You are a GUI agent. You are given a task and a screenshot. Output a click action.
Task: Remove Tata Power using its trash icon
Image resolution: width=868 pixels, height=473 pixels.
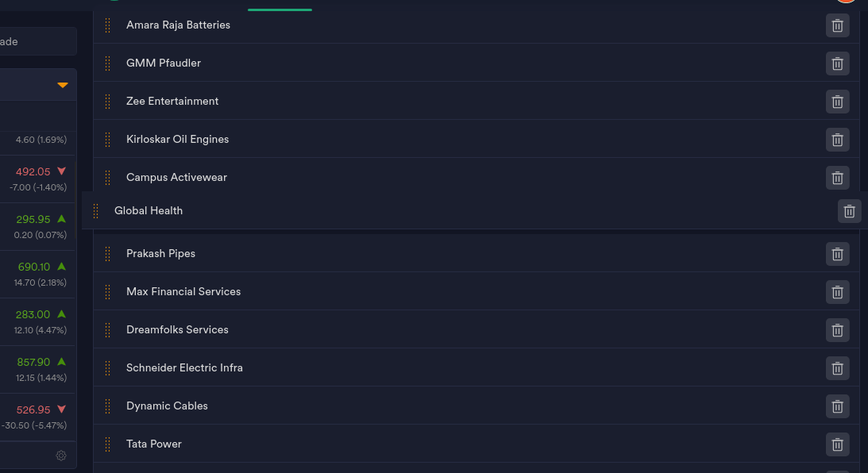pos(837,444)
